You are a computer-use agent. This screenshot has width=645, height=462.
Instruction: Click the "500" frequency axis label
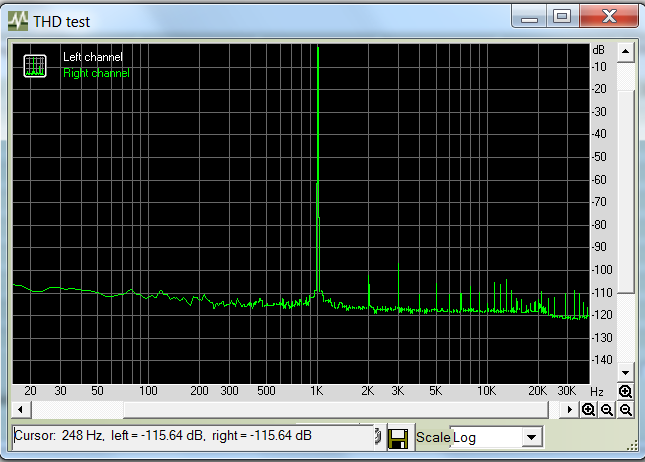pos(266,391)
